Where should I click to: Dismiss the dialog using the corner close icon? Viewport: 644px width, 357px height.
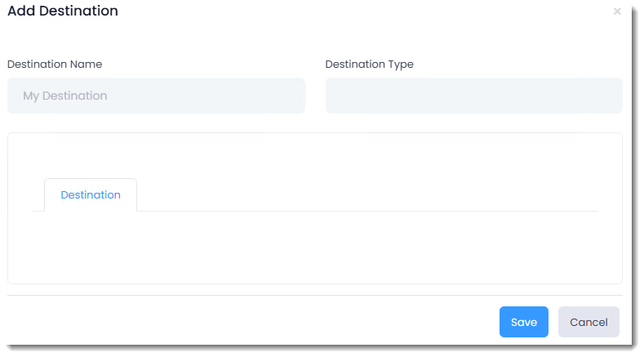pos(617,11)
